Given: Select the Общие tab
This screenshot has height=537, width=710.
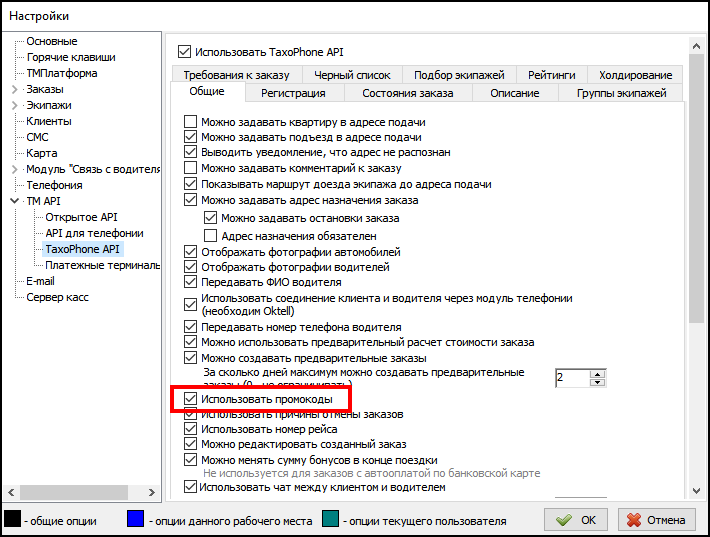Looking at the screenshot, I should 207,91.
